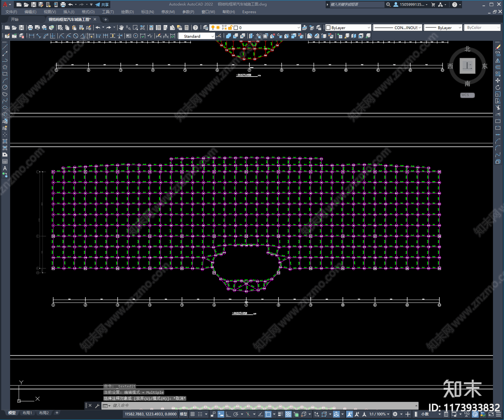
Task: Open the Express menu
Action: (249, 12)
